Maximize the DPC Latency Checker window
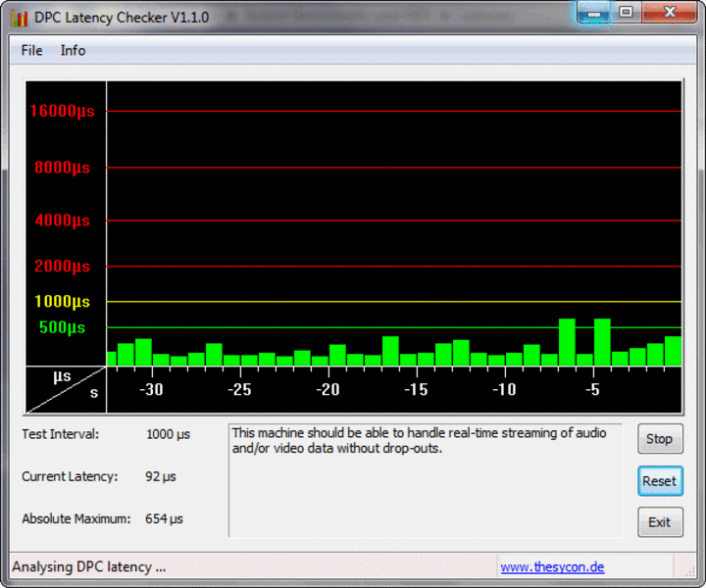 [626, 12]
